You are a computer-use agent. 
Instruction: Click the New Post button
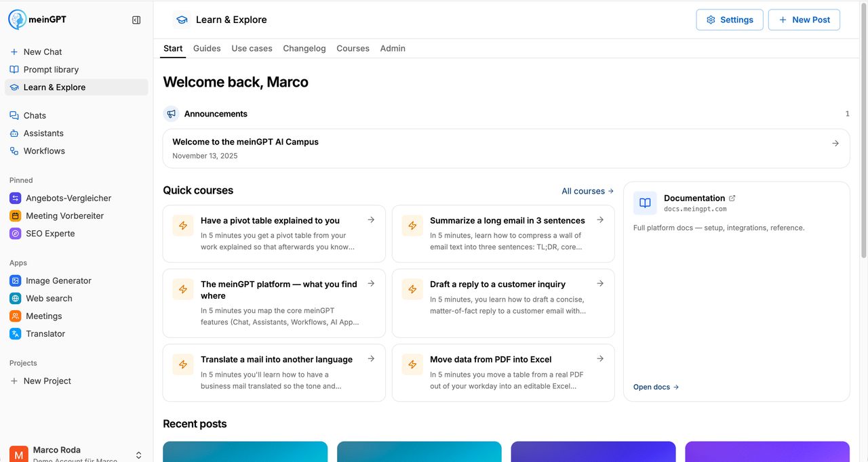pos(804,20)
